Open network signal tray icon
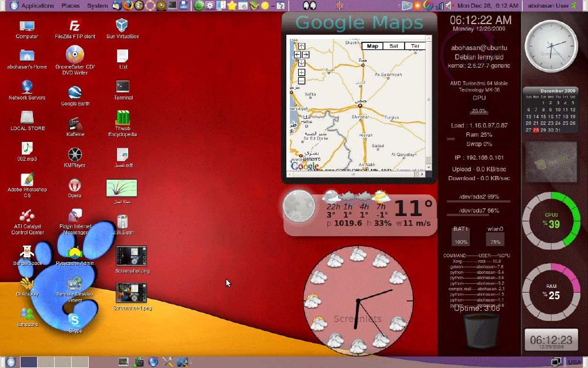Image resolution: width=588 pixels, height=368 pixels. [439, 6]
